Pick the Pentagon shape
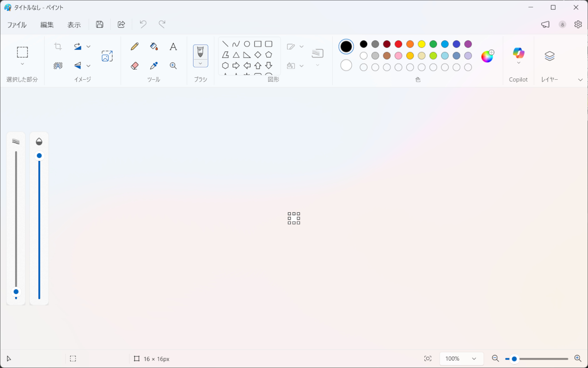Image resolution: width=588 pixels, height=368 pixels. point(269,55)
